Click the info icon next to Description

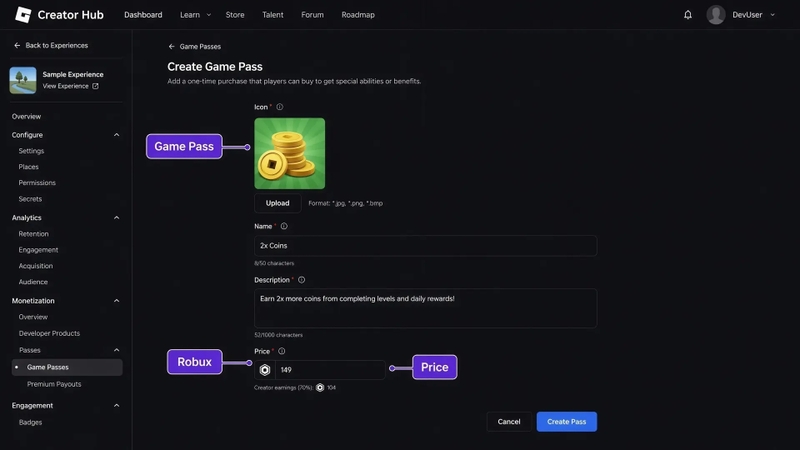click(x=302, y=280)
